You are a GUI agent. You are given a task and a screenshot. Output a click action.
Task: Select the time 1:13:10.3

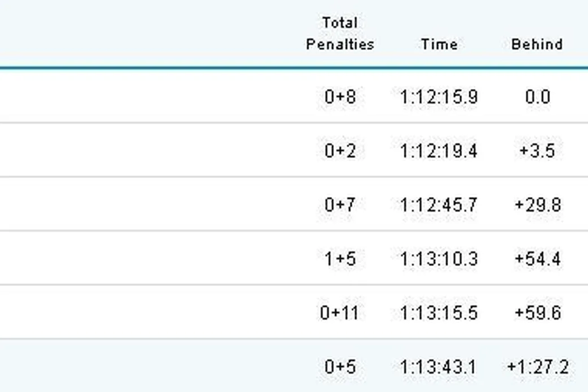(x=439, y=259)
